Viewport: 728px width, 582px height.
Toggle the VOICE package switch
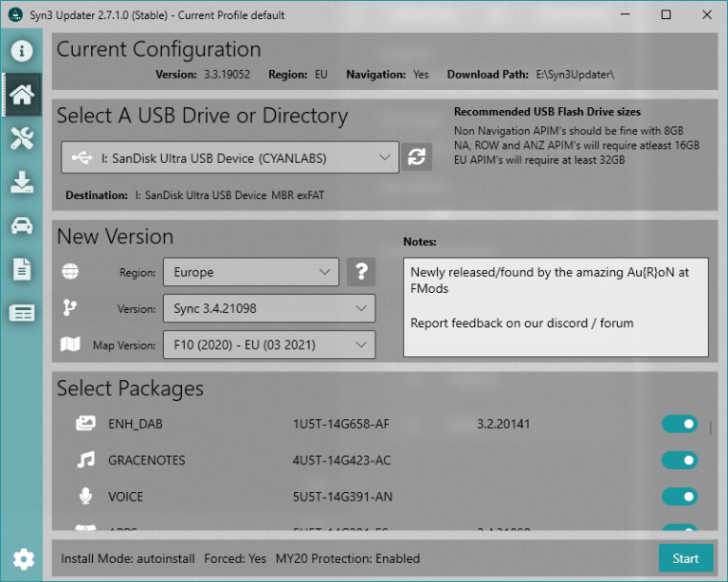coord(680,497)
